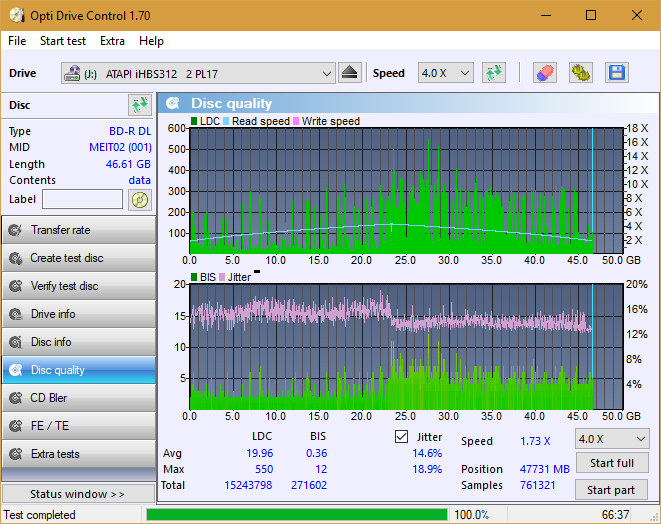661x524 pixels.
Task: Click the disc label icon next to Label field
Action: click(140, 199)
